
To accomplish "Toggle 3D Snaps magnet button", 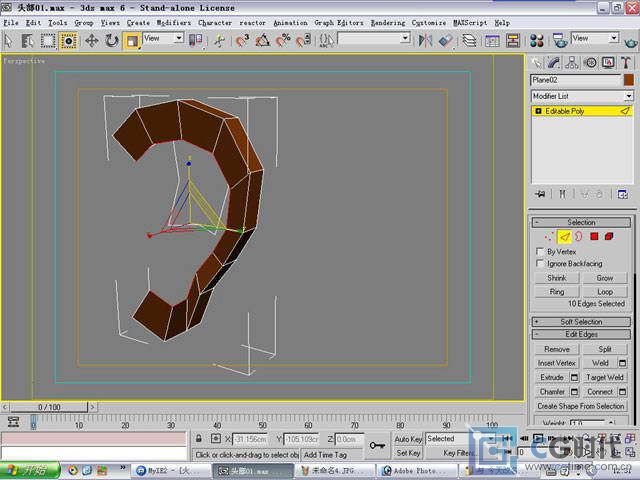I will (x=242, y=40).
